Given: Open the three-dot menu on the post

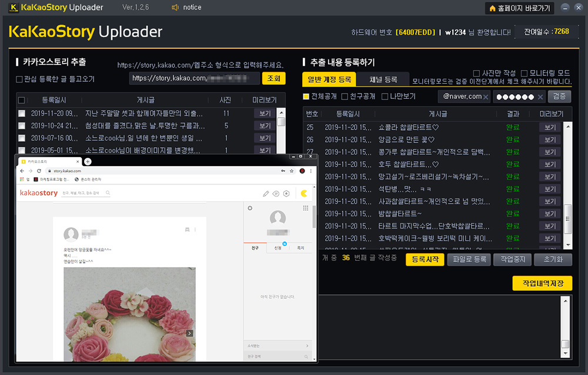Looking at the screenshot, I should click(x=195, y=229).
